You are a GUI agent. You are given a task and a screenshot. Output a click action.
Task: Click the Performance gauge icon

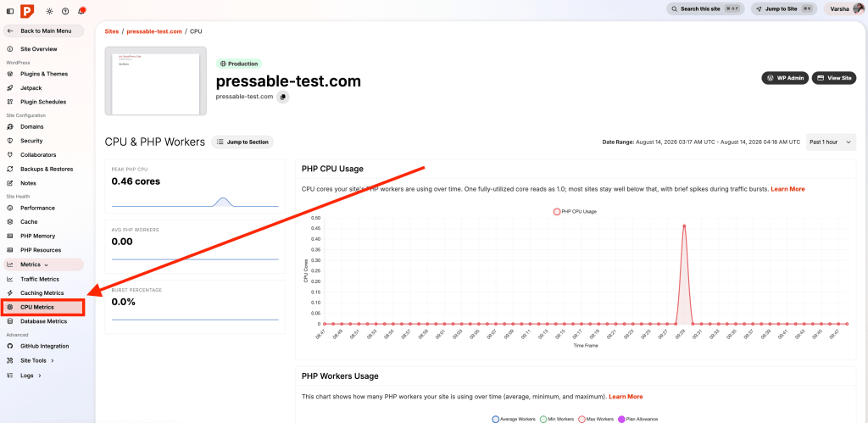click(x=10, y=209)
